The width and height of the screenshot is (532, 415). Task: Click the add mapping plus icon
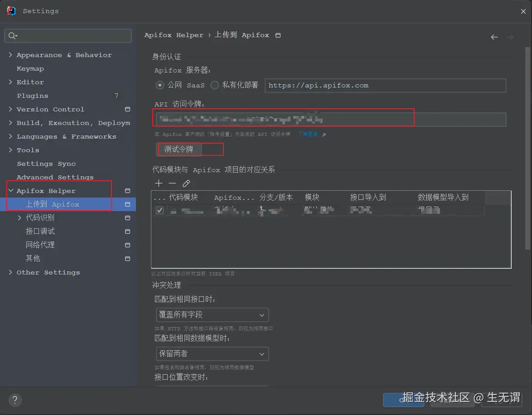[159, 183]
